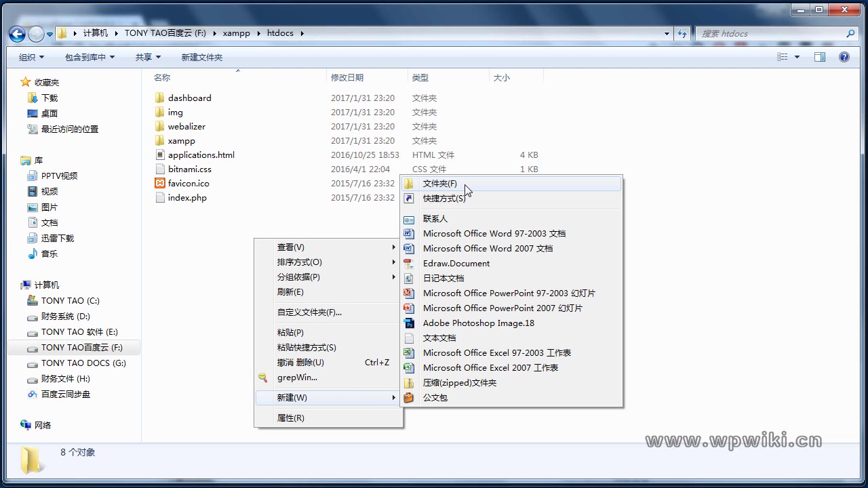Open 迅雷下载 library in sidebar
Screen dimensions: 868x488
pyautogui.click(x=58, y=238)
